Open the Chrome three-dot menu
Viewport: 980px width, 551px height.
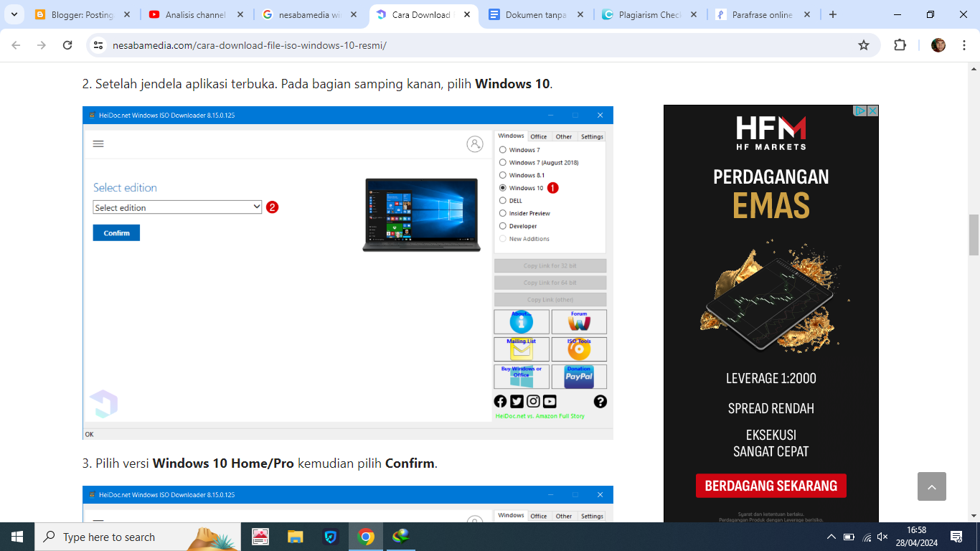click(963, 45)
